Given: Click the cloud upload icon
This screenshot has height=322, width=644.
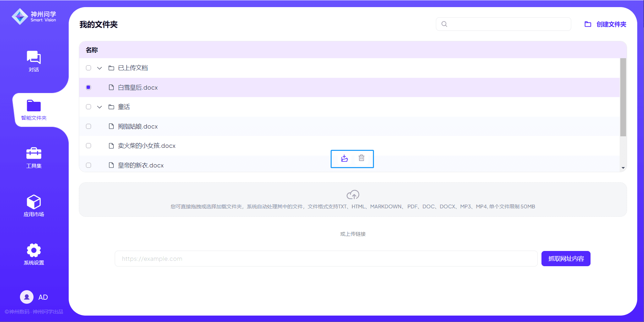Looking at the screenshot, I should pos(353,195).
